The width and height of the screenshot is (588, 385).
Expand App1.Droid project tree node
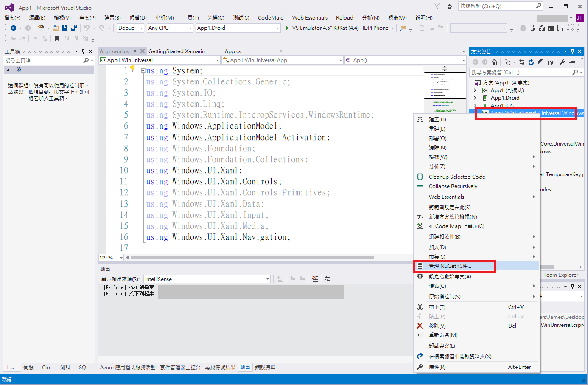point(475,98)
